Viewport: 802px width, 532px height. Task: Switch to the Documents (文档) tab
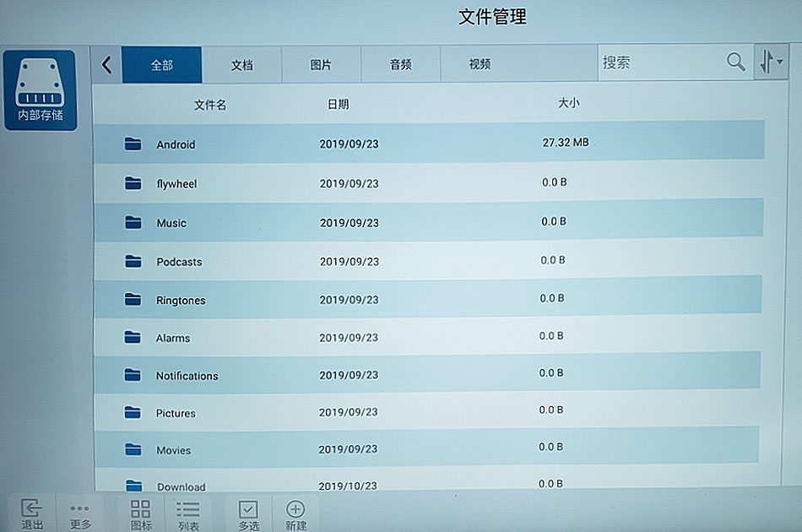(x=241, y=65)
